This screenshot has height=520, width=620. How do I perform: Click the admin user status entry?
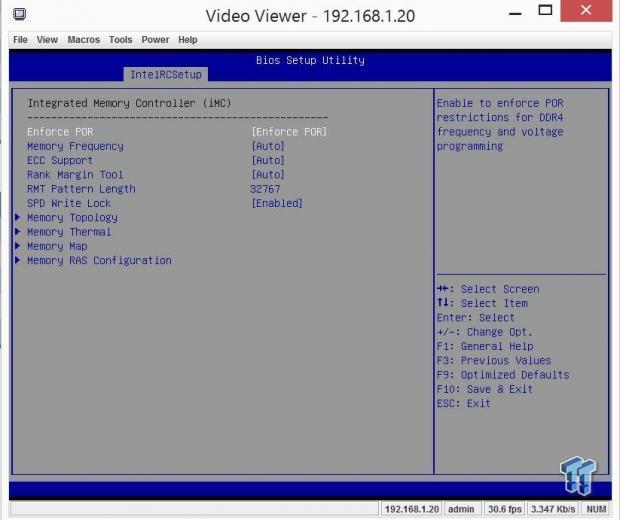[x=461, y=509]
